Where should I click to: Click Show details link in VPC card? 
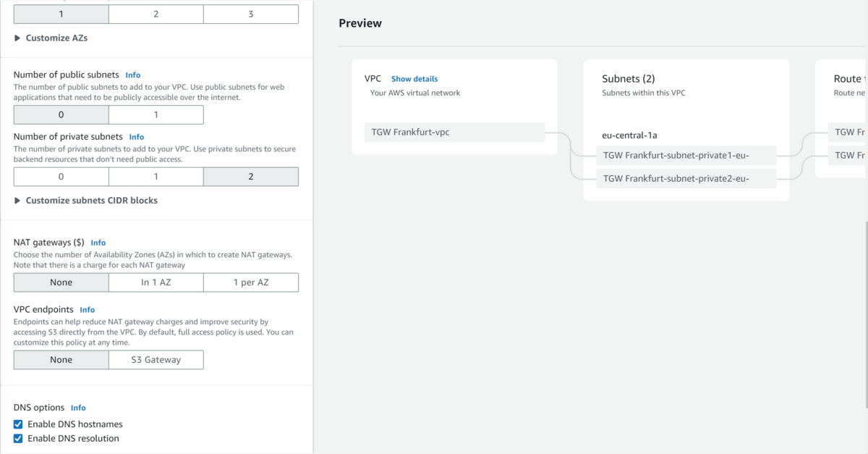click(x=414, y=79)
